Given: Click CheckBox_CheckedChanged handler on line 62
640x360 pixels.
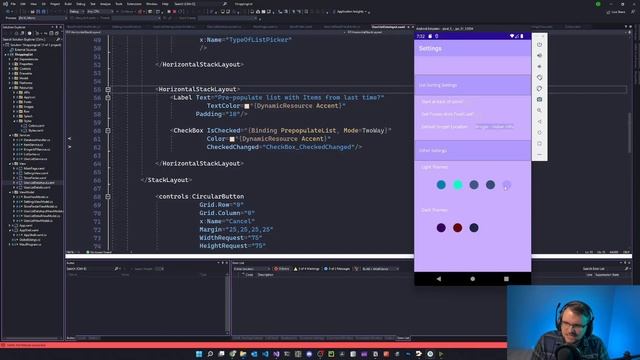Looking at the screenshot, I should pyautogui.click(x=309, y=147).
